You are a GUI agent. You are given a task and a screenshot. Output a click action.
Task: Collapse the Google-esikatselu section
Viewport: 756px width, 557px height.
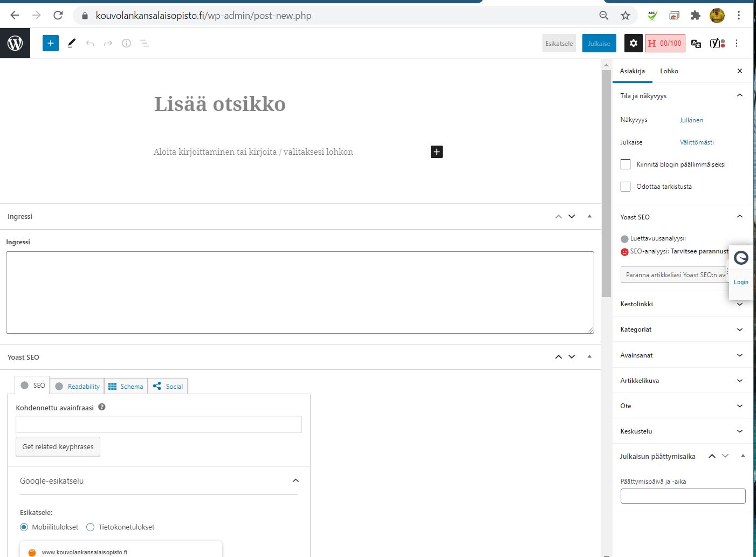click(x=295, y=480)
